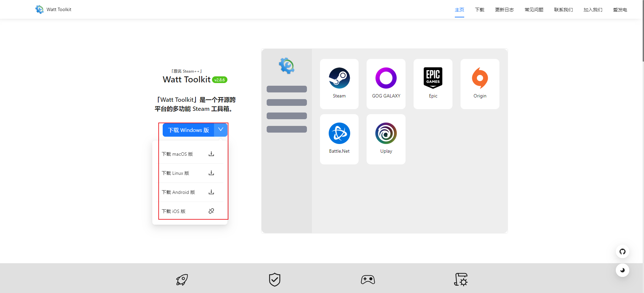Click the 下载 Windows 版 button
This screenshot has width=644, height=293.
[x=189, y=130]
